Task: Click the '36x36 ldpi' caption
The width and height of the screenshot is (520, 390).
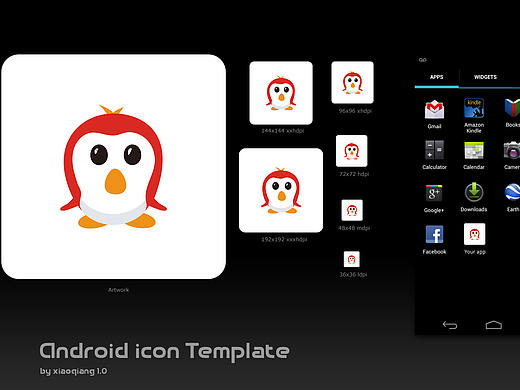Action: click(353, 275)
